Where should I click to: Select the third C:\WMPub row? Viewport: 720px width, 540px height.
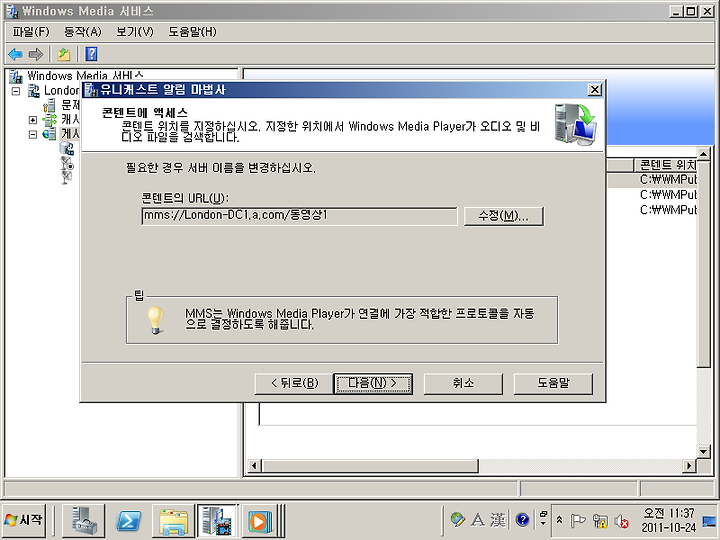point(668,210)
